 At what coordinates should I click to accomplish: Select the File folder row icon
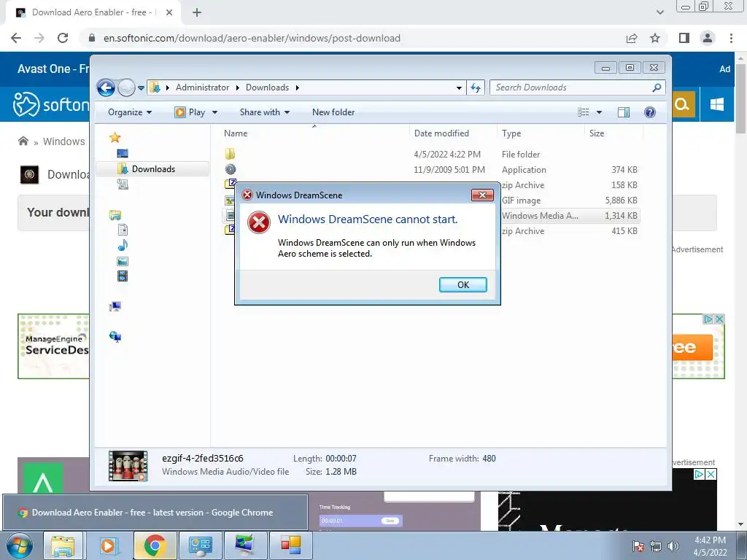pos(230,154)
